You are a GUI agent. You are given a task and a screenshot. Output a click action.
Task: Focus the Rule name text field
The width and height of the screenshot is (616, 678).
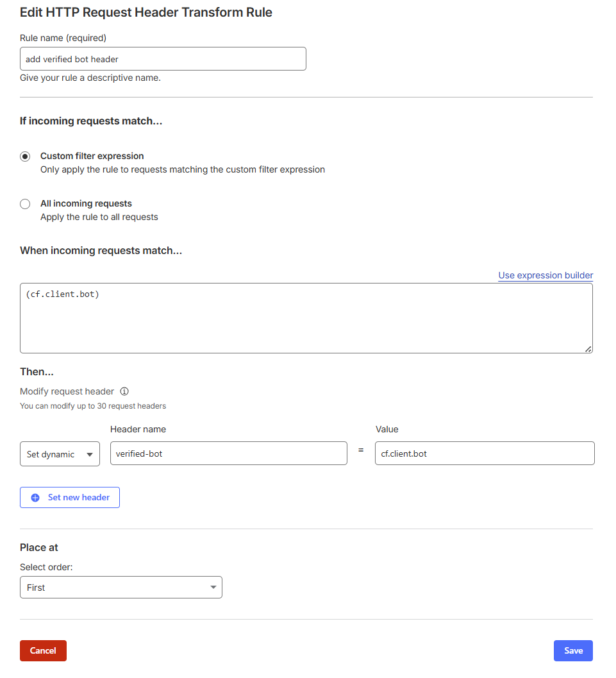click(163, 59)
